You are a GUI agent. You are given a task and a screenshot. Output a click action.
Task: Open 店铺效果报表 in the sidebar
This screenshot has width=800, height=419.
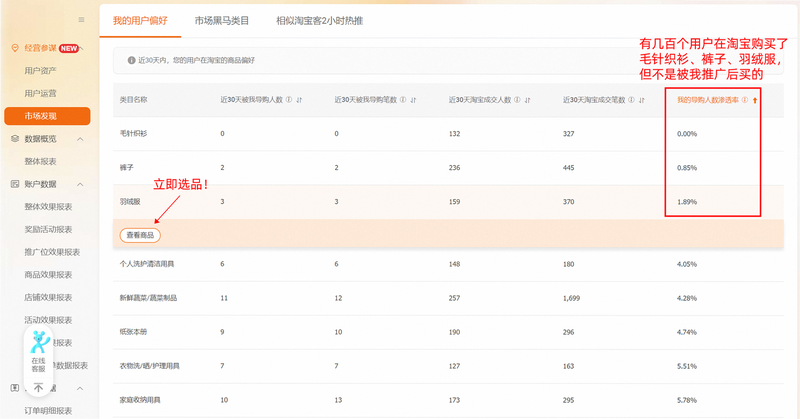click(x=48, y=297)
